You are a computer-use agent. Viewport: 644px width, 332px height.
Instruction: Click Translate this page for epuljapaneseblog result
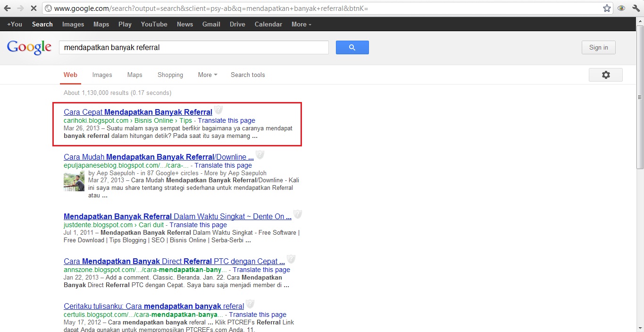[x=223, y=165]
